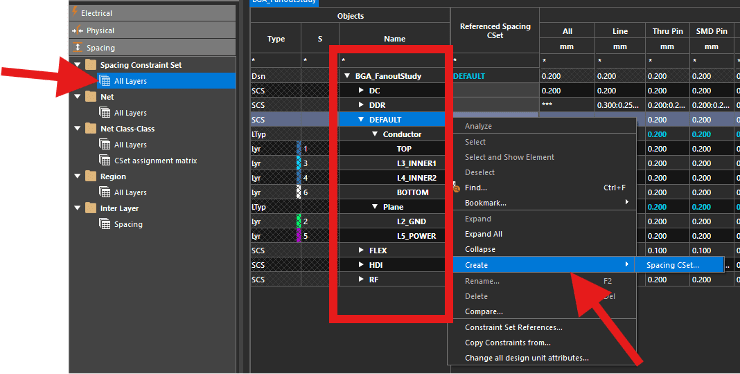Click worksheet icon of Net All Layers

105,113
